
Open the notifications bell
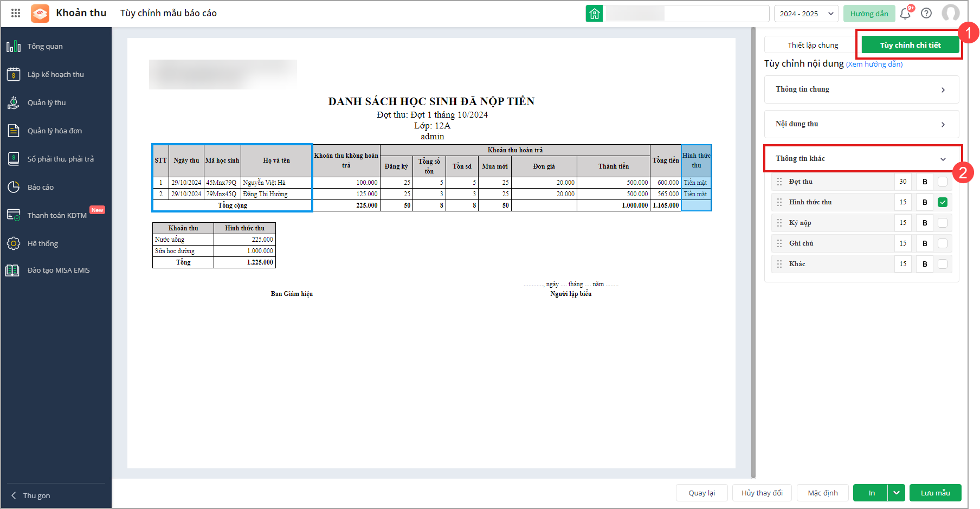[905, 14]
